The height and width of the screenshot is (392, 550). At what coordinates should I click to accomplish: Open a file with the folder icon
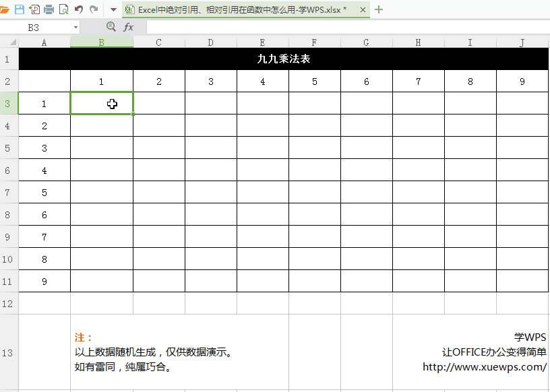(5, 9)
